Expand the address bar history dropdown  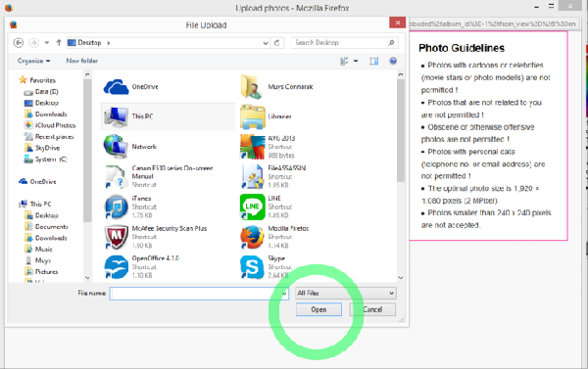[266, 43]
